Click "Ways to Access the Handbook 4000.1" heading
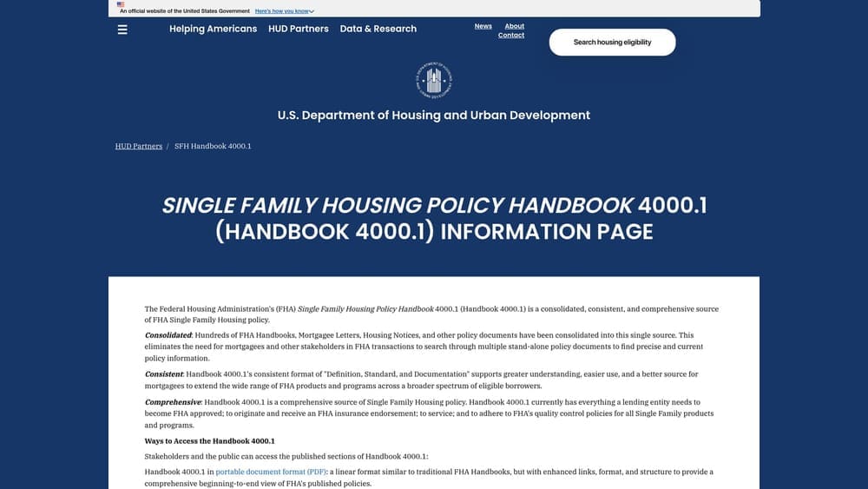The image size is (868, 489). [x=209, y=441]
